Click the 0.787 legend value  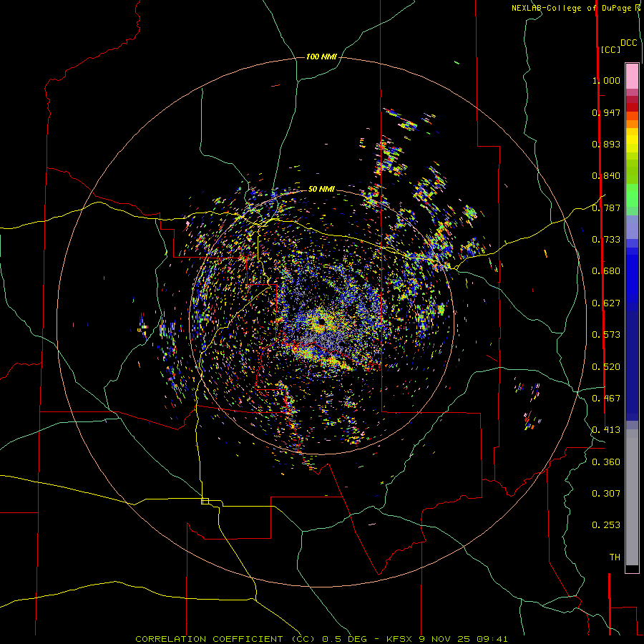tap(606, 208)
